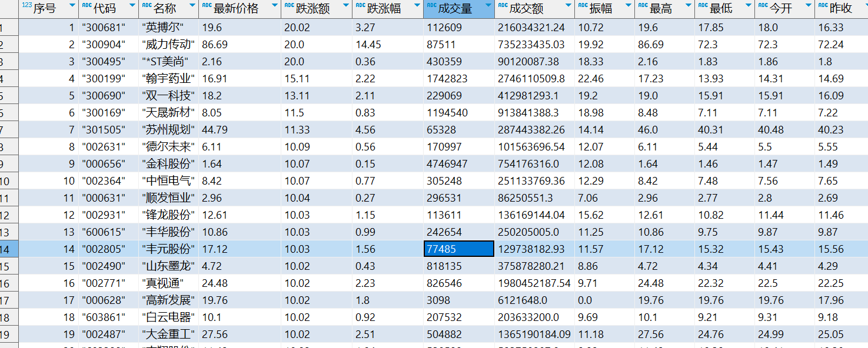
Task: Open the 跌涨额 column filter dropdown arrow
Action: [x=346, y=5]
